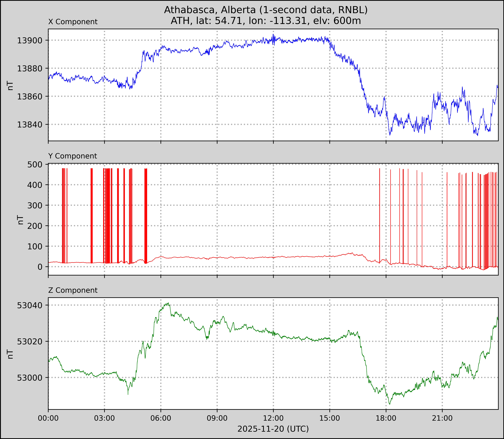Click the 'X Component' panel label
This screenshot has width=504, height=439.
pos(73,22)
